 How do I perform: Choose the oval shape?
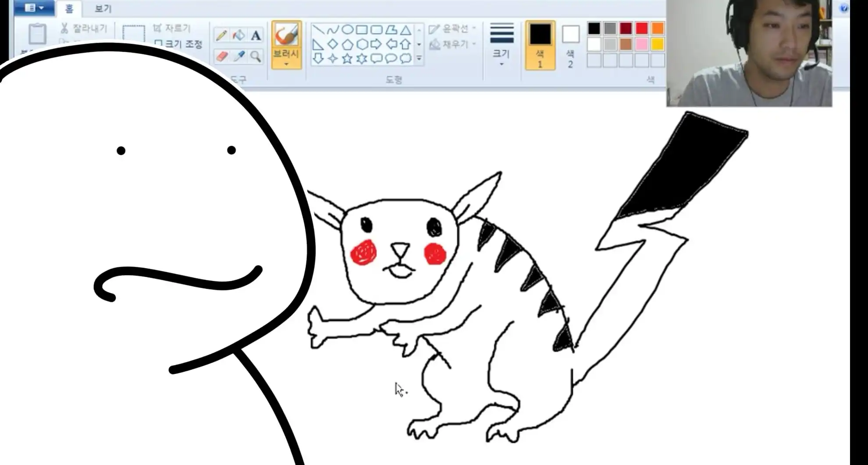[347, 30]
